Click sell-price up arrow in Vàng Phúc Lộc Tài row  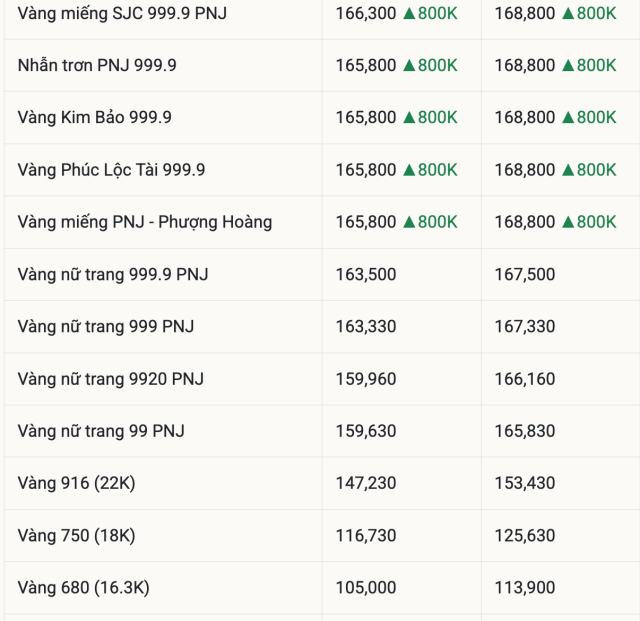point(567,170)
